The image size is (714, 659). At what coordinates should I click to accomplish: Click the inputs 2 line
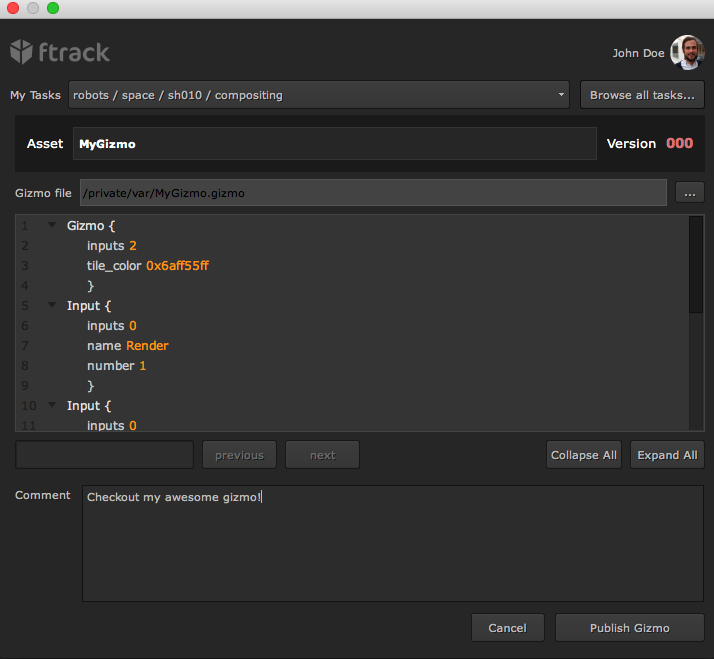click(112, 246)
